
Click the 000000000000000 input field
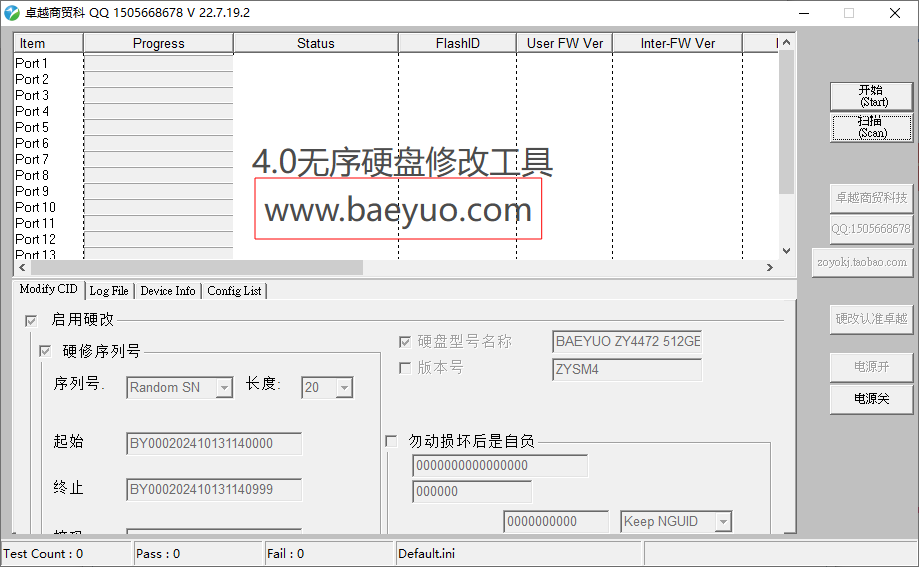coord(500,466)
